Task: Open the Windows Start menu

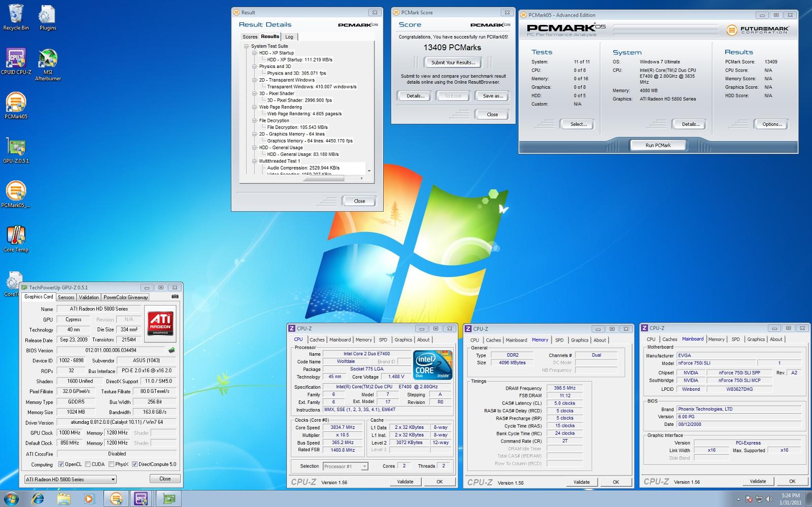Action: pos(11,498)
